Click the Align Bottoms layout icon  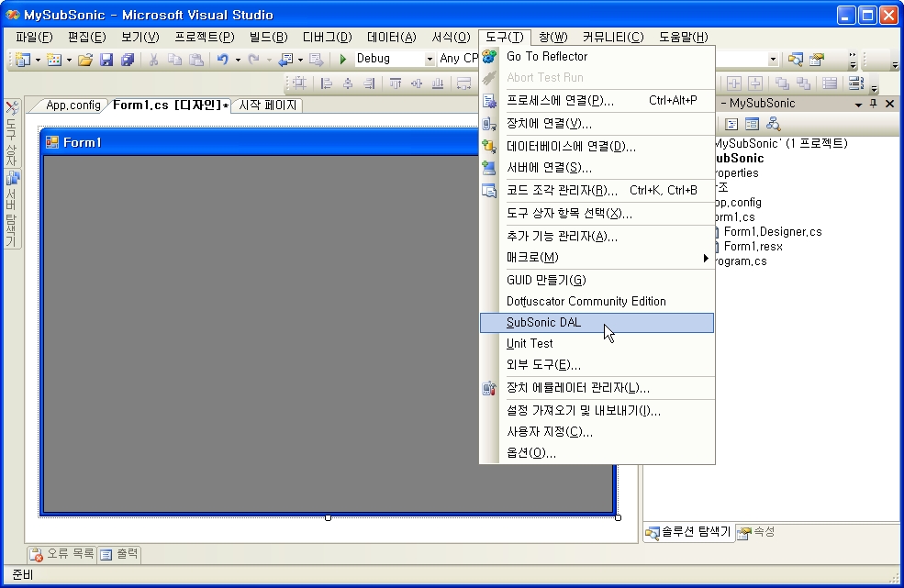coord(438,83)
